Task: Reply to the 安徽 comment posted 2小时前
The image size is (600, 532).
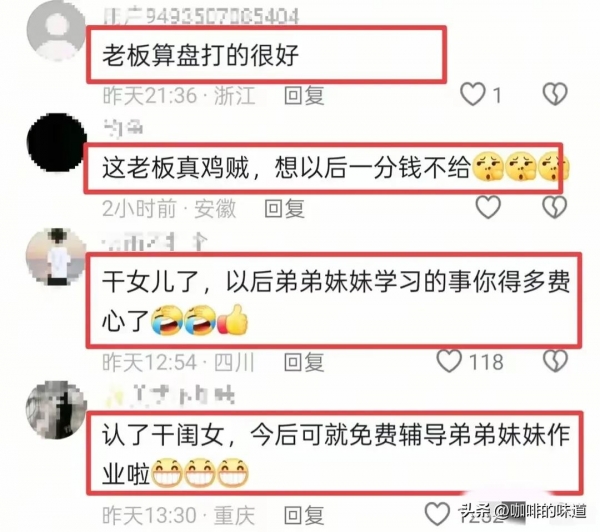Action: (x=284, y=209)
